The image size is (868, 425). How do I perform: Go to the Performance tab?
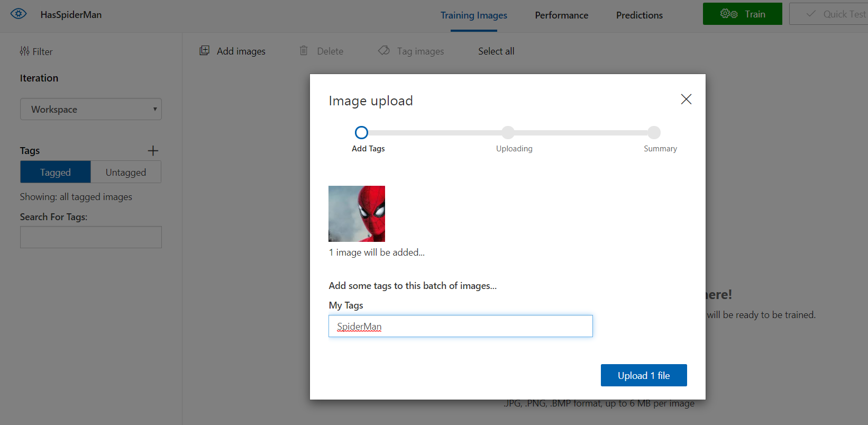pos(561,15)
